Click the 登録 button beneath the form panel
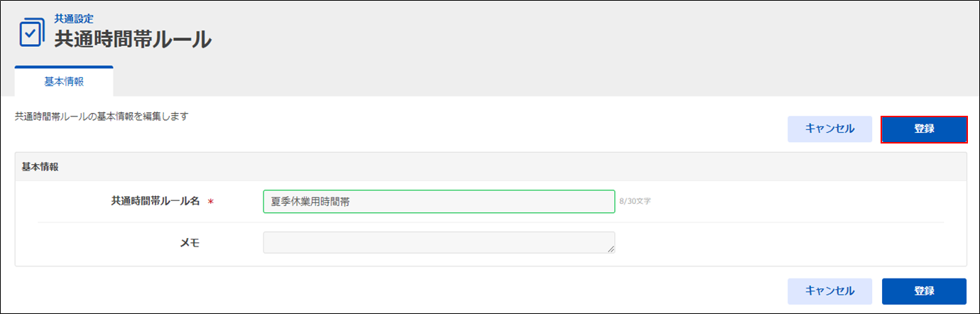Image resolution: width=980 pixels, height=314 pixels. pyautogui.click(x=924, y=291)
